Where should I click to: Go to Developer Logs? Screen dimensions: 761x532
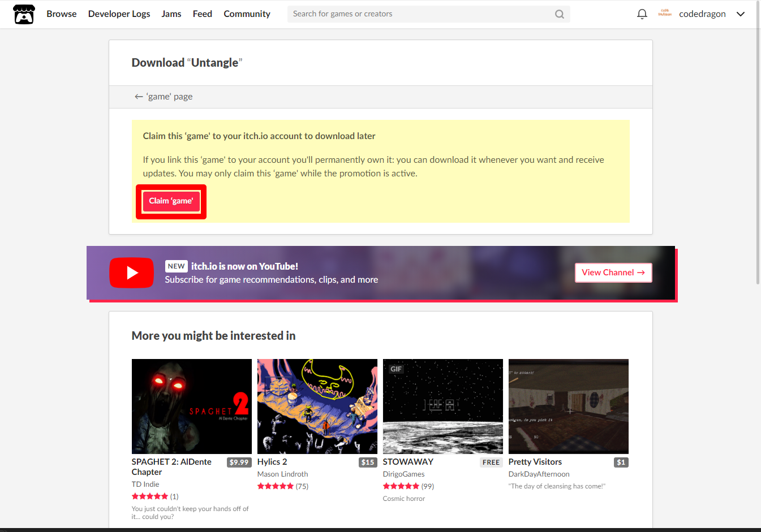tap(119, 14)
